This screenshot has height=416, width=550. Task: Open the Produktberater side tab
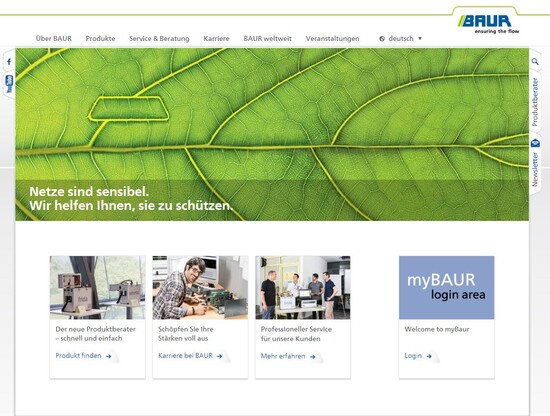535,102
